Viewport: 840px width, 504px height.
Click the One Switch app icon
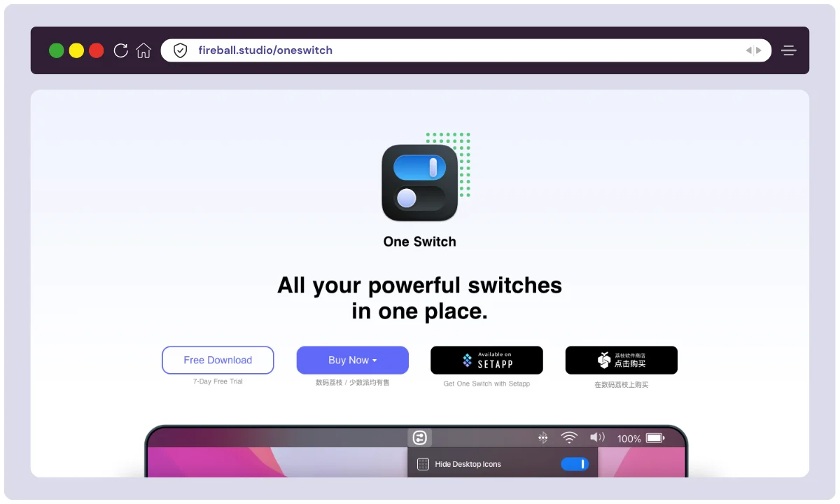pyautogui.click(x=420, y=183)
